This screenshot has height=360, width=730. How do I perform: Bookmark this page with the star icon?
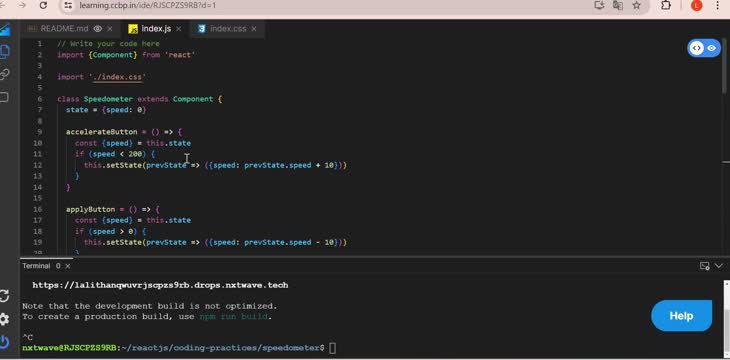636,6
